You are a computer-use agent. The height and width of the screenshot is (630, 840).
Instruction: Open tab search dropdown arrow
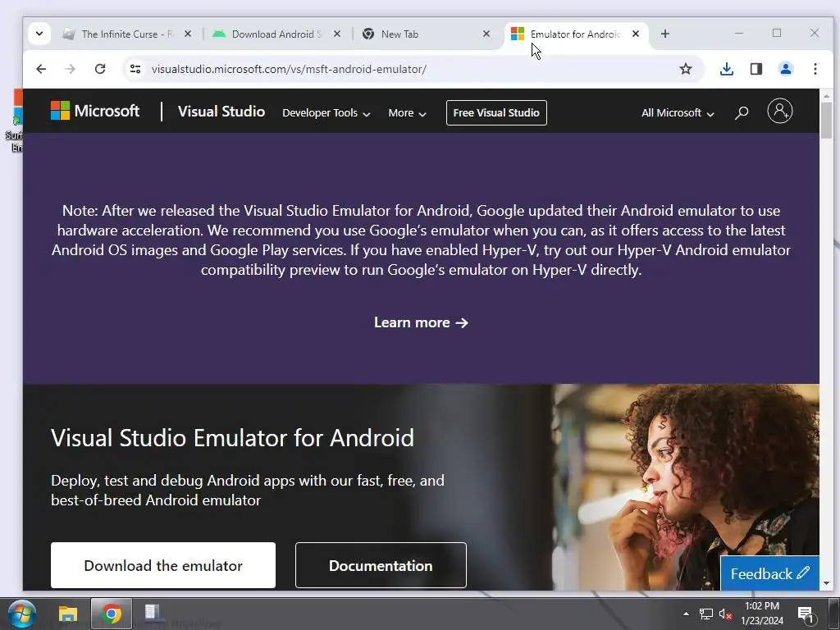(39, 34)
